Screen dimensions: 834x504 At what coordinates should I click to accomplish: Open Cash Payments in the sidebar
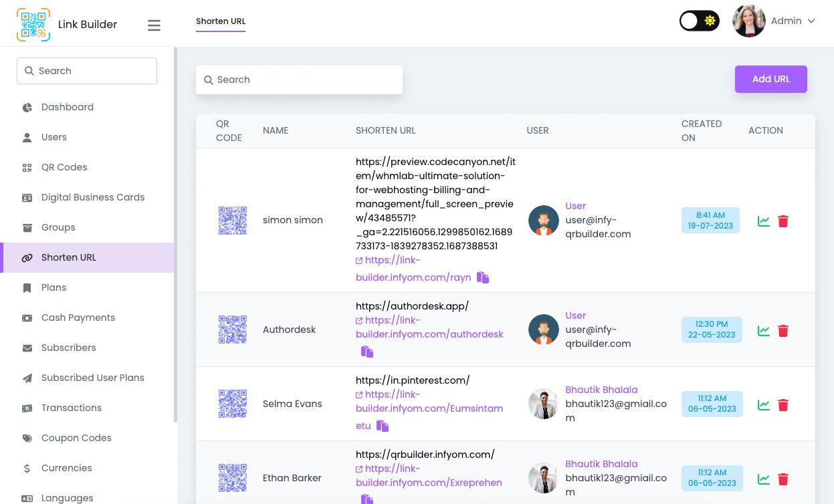pos(87,318)
